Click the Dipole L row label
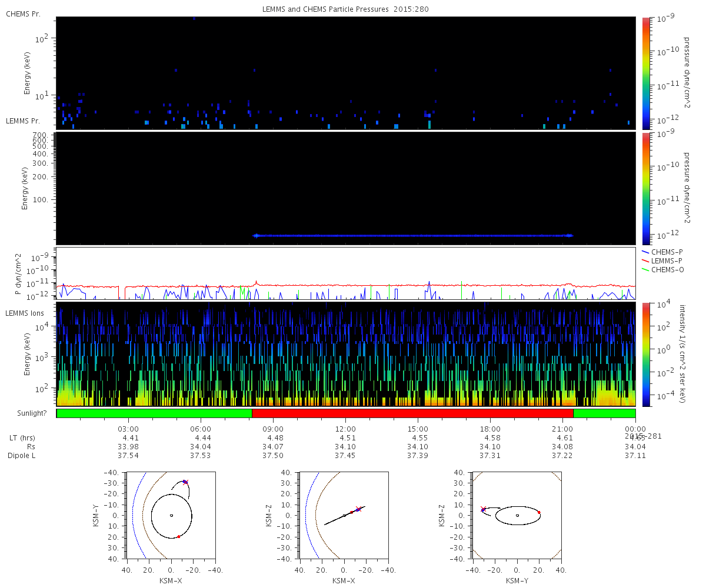 [22, 456]
